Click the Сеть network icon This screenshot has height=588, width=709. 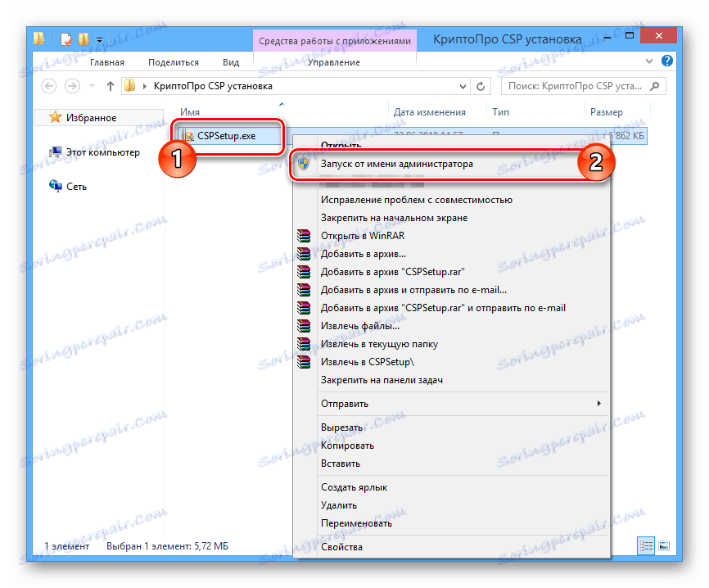(56, 186)
